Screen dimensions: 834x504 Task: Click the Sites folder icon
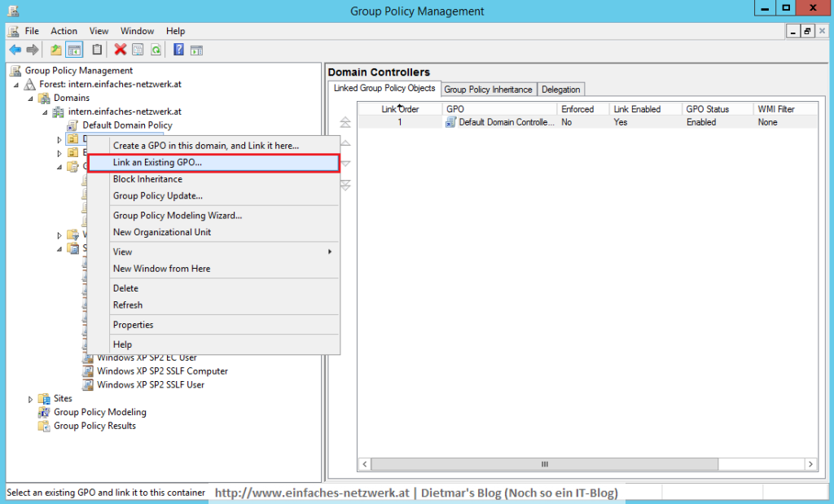[x=44, y=399]
